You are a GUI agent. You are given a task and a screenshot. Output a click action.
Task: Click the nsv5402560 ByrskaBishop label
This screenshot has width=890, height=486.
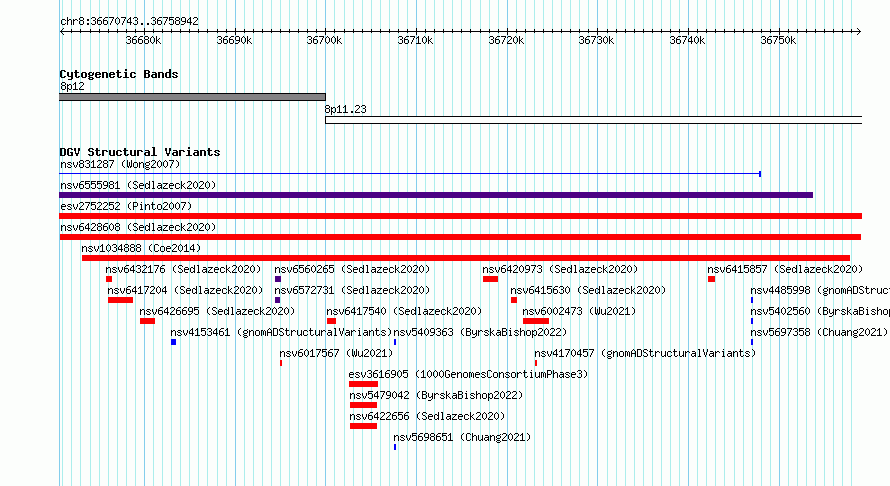point(820,311)
